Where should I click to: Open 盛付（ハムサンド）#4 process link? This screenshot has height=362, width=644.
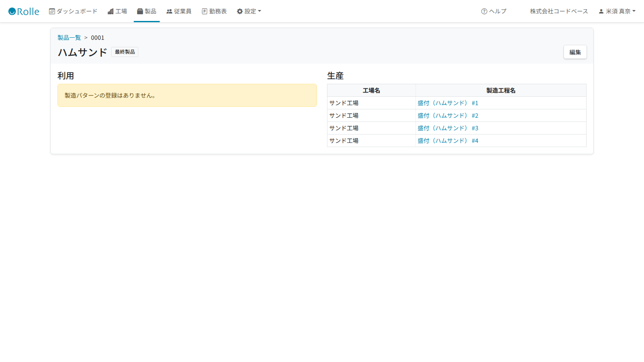click(448, 141)
